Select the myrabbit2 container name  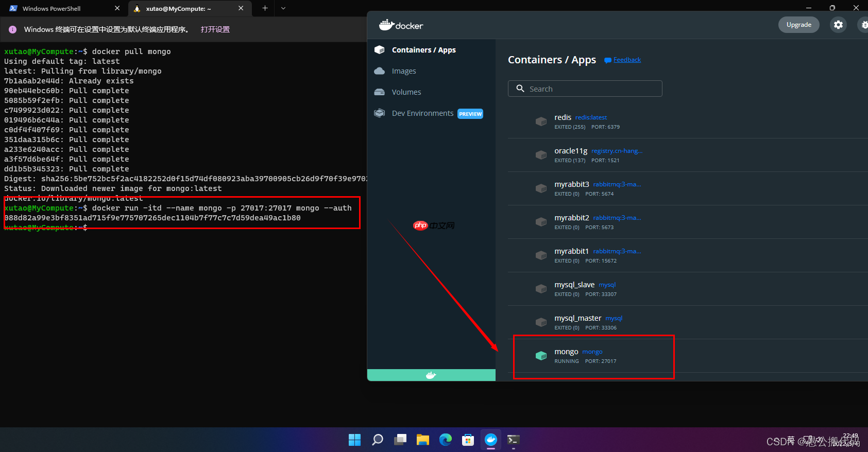click(572, 218)
